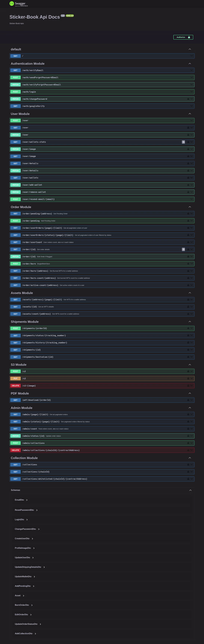Click lock icon on /auth/changePassword endpoint
This screenshot has height=644, width=204.
tap(188, 99)
